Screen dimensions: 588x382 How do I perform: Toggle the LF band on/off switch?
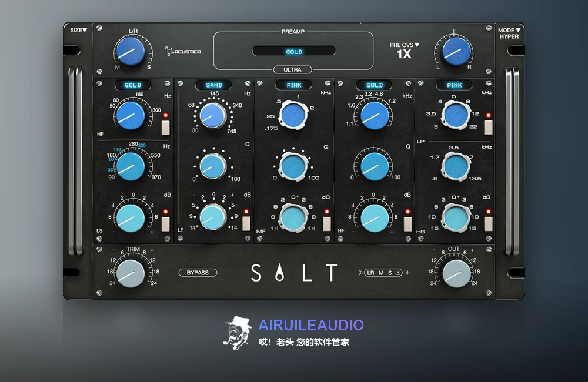tap(246, 223)
